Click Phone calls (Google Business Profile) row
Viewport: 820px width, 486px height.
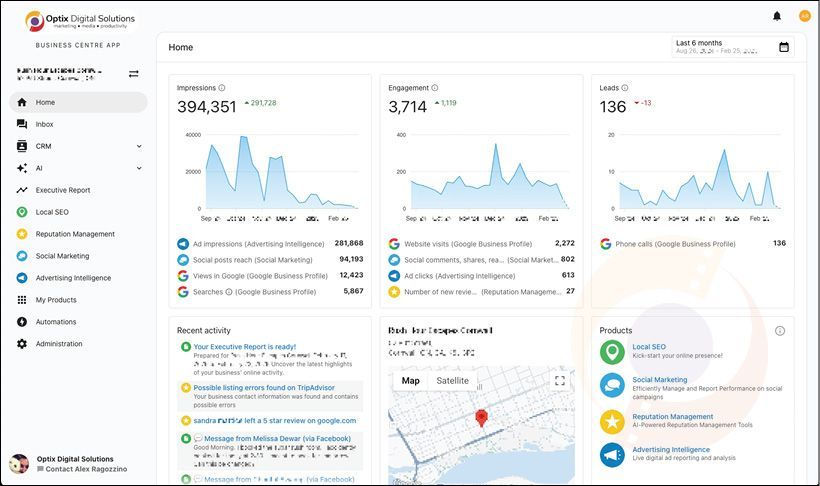[693, 244]
